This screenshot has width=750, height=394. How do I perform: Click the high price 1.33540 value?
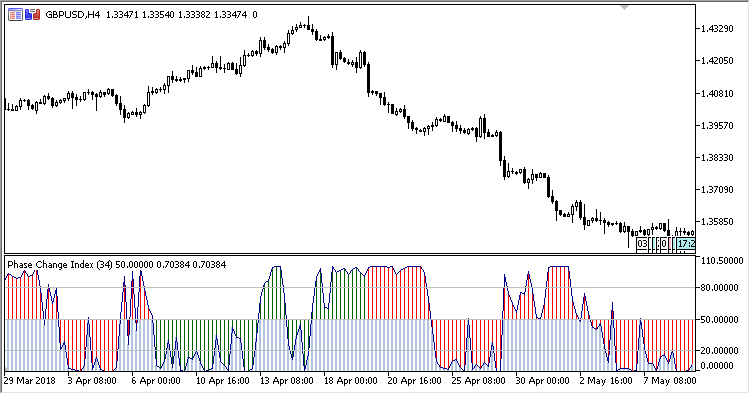click(x=158, y=15)
